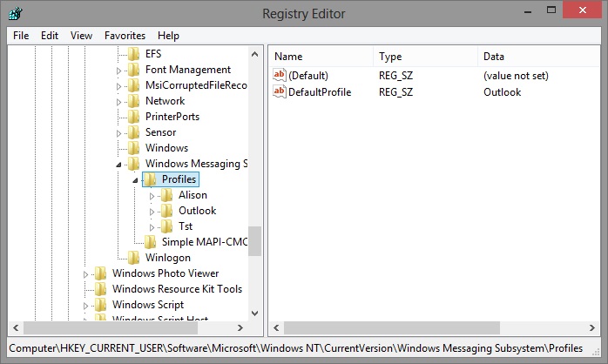Expand the Network key
608x364 pixels.
(x=119, y=103)
